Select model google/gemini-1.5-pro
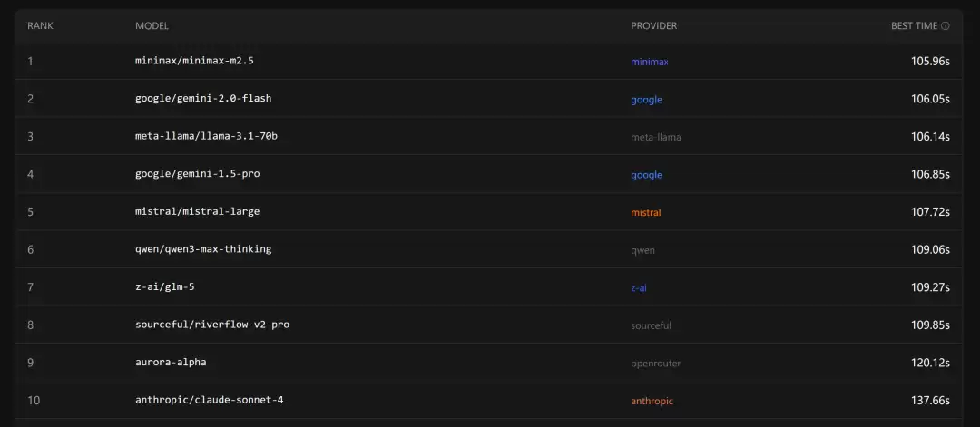This screenshot has width=980, height=427. pyautogui.click(x=198, y=173)
